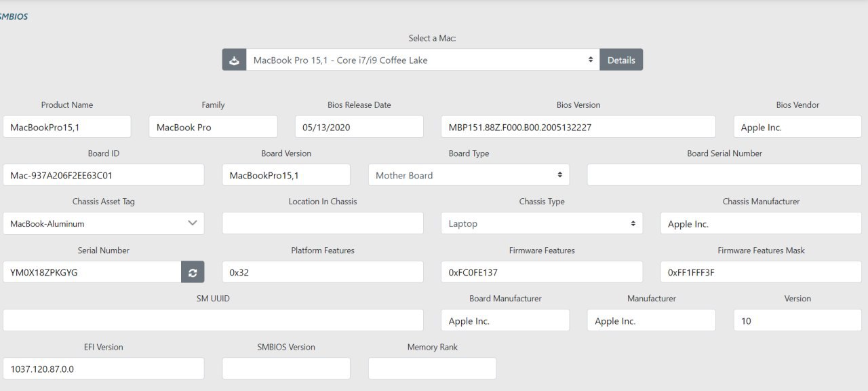Click the 'Memory Rank' label
This screenshot has width=868, height=391.
(433, 347)
